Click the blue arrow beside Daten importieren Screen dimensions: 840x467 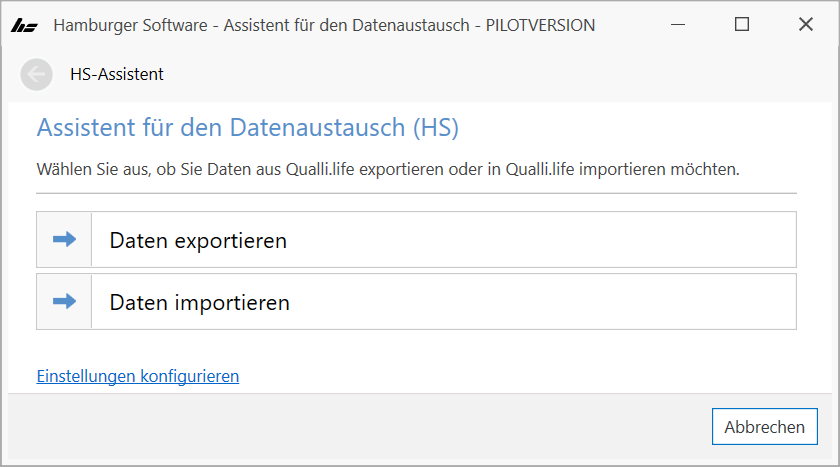coord(64,301)
